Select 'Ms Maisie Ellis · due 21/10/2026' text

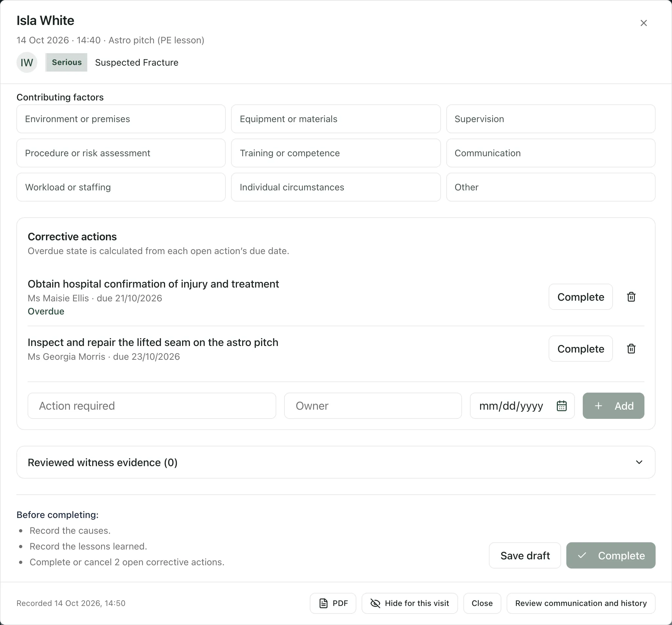coord(95,298)
